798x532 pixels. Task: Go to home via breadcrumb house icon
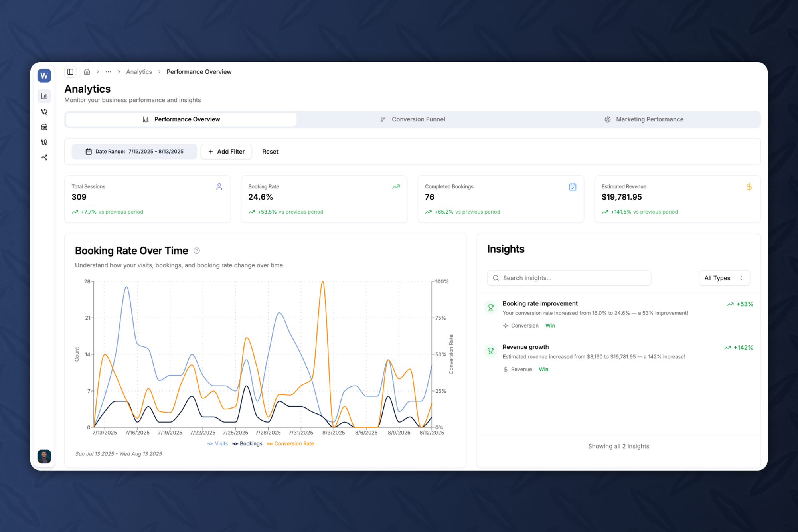point(87,72)
